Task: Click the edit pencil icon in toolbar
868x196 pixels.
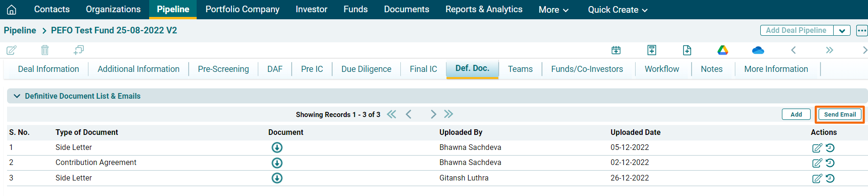Action: [12, 50]
